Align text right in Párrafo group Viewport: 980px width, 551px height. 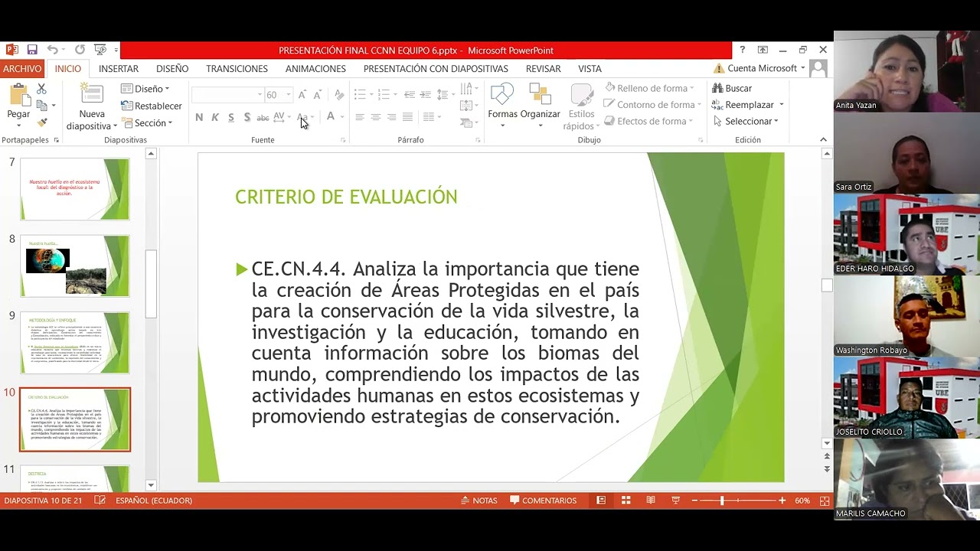[x=391, y=117]
